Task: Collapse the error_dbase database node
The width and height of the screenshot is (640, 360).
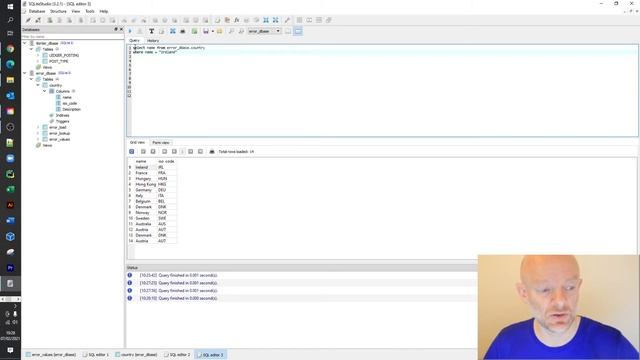Action: click(x=24, y=73)
